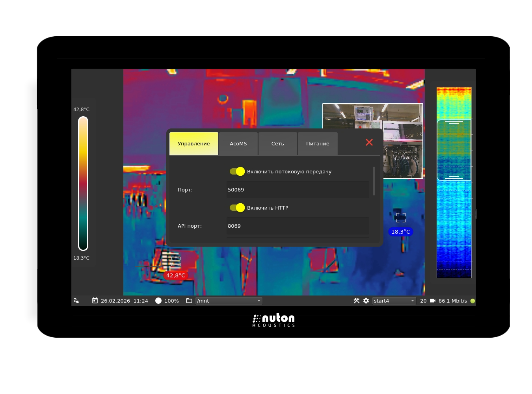Click the green status indicator dot

click(472, 301)
